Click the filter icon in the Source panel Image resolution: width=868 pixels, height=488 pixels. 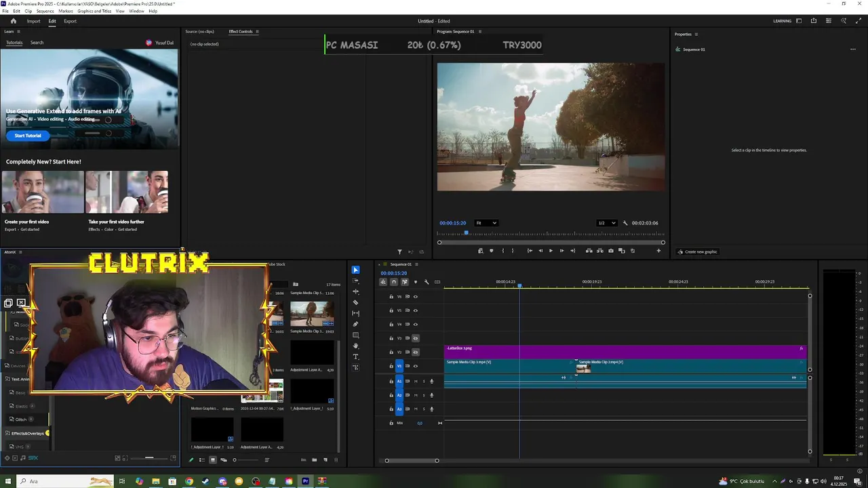point(399,251)
